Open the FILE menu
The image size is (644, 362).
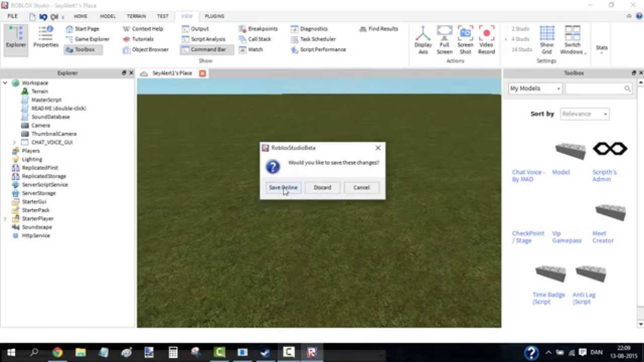coord(13,16)
